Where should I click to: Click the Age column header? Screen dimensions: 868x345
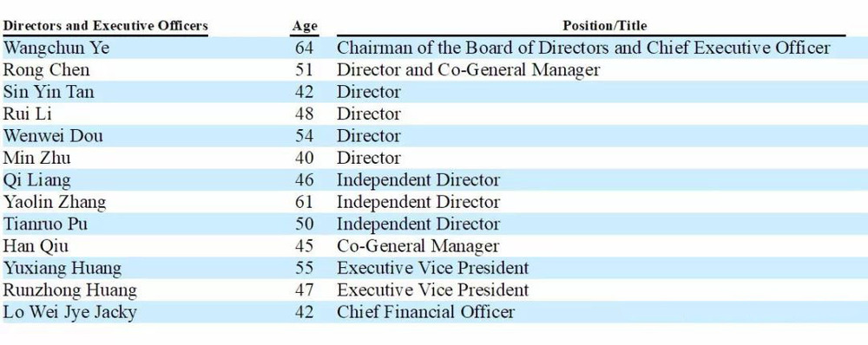coord(305,26)
